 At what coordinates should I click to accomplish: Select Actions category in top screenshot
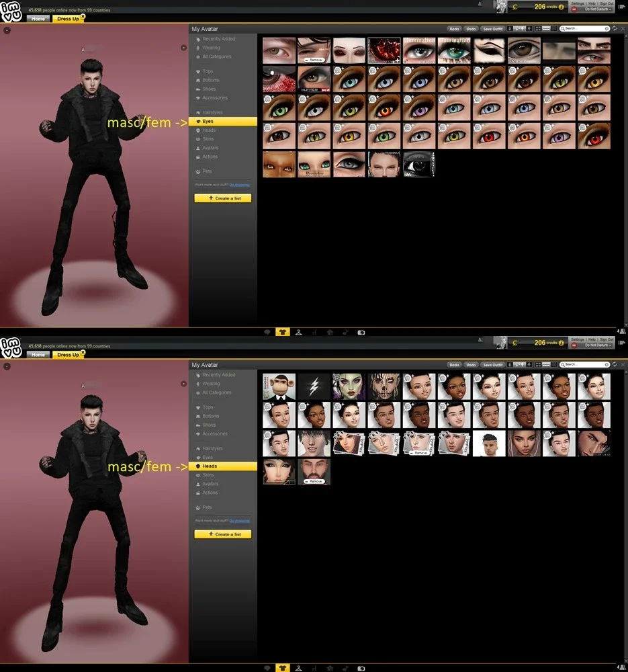[x=210, y=157]
